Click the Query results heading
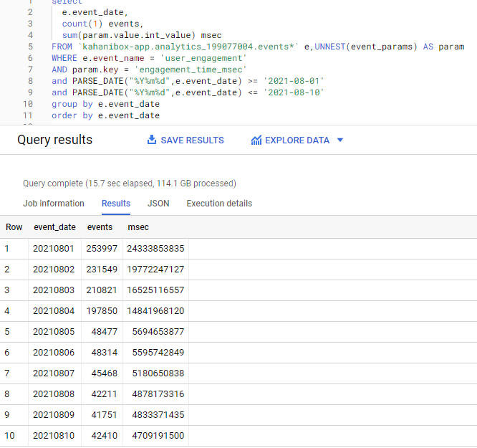 click(x=54, y=140)
